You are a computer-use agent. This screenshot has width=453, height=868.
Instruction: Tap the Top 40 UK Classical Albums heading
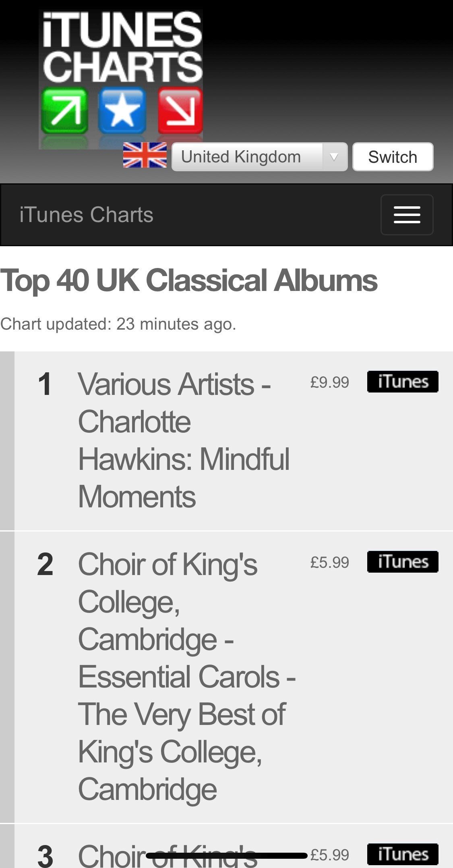click(x=189, y=280)
